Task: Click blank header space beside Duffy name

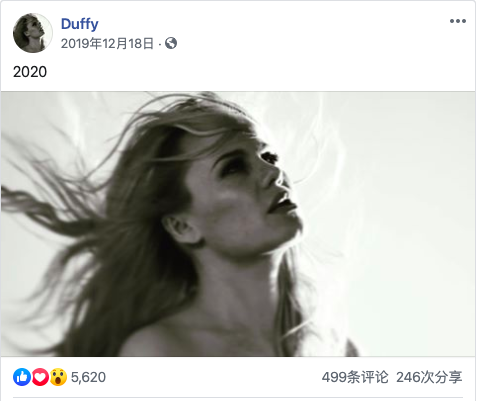Action: 267,24
